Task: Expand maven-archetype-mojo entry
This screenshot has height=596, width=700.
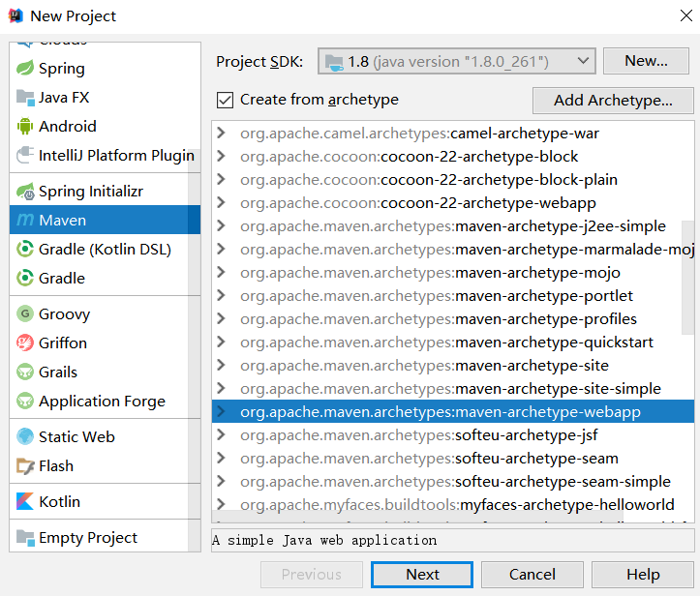Action: coord(221,272)
